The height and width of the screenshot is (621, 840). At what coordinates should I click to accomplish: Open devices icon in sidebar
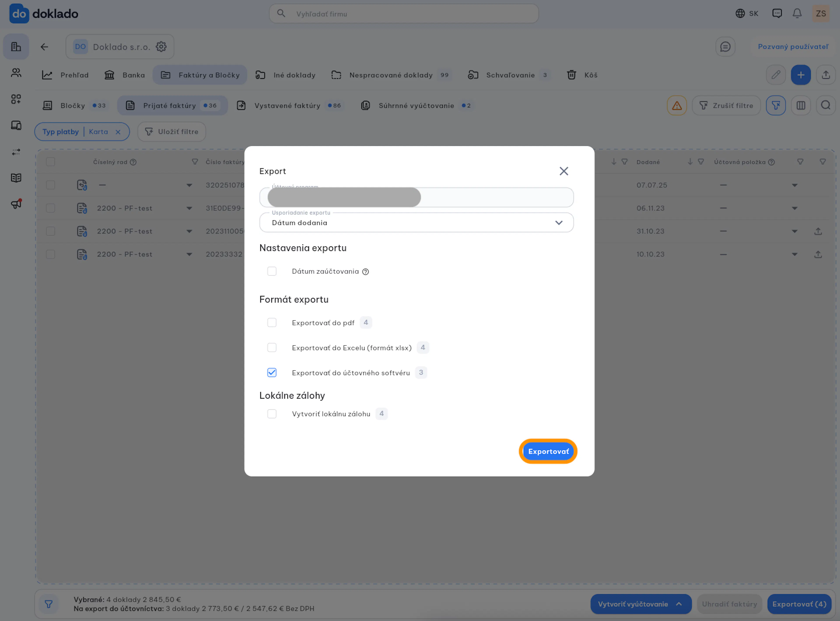tap(16, 125)
